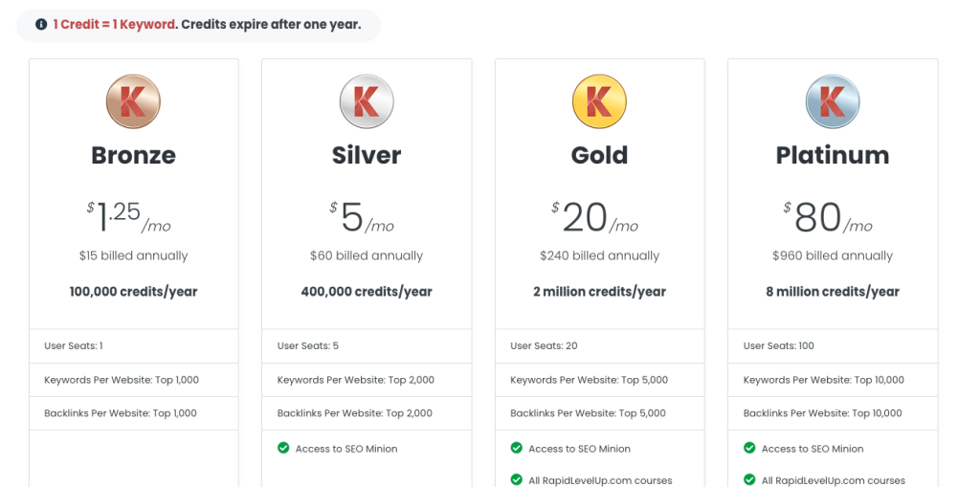The width and height of the screenshot is (980, 487).
Task: Click Silver's 'Access to SEO Minion' text
Action: (346, 449)
